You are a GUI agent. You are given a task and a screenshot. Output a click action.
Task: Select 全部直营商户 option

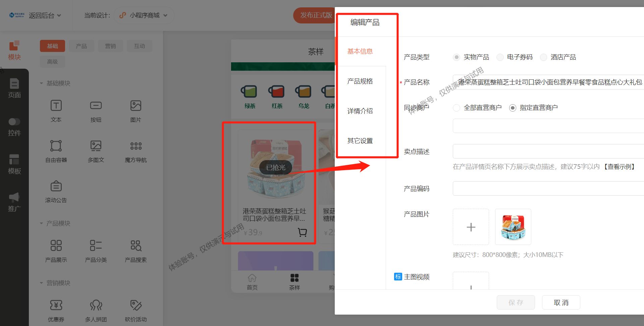[457, 108]
